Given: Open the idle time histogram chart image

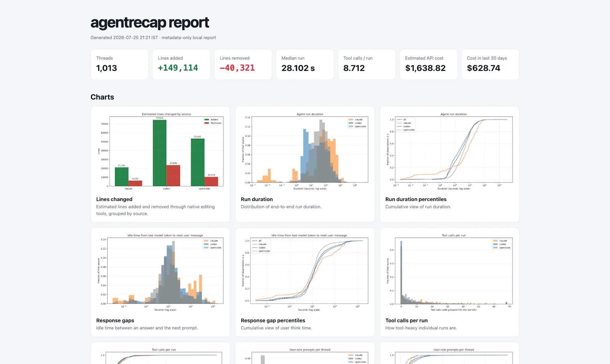Looking at the screenshot, I should click(x=160, y=273).
